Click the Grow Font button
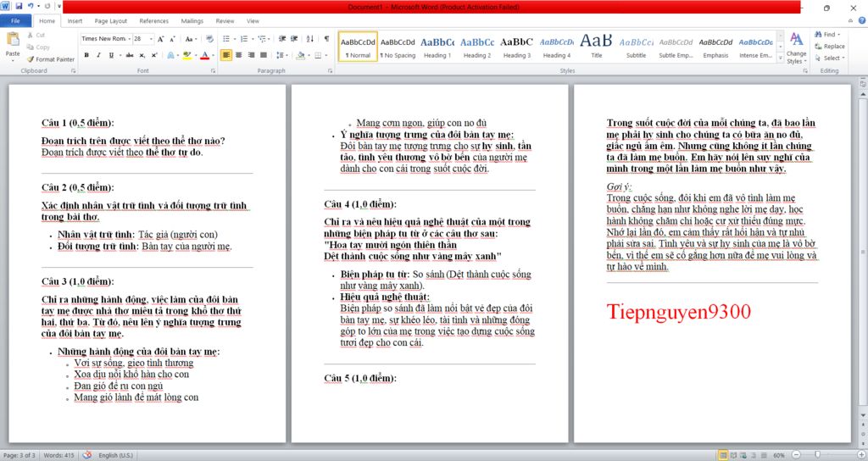Viewport: 868px width, 461px height. [x=160, y=39]
